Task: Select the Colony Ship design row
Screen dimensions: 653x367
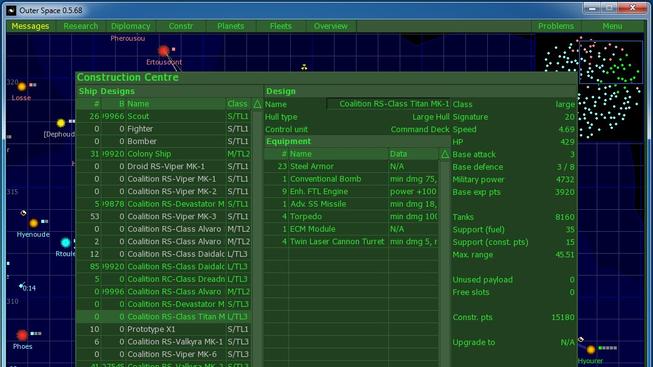Action: [164, 154]
